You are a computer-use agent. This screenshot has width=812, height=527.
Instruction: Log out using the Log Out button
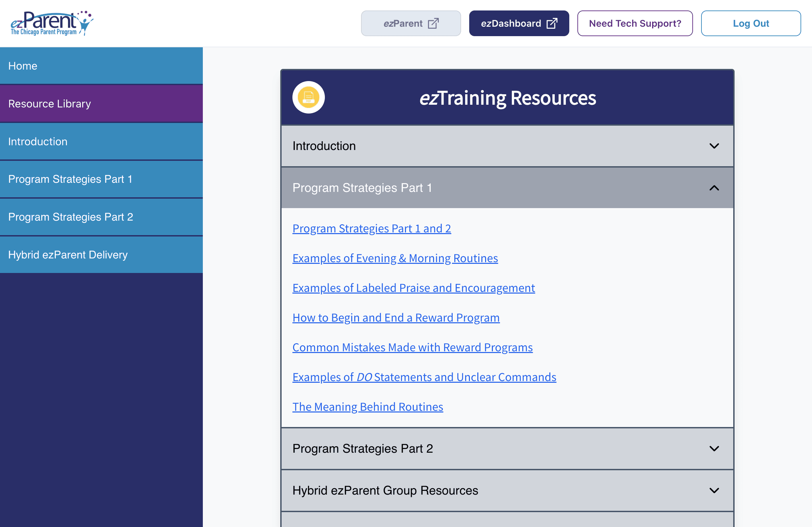pos(751,23)
